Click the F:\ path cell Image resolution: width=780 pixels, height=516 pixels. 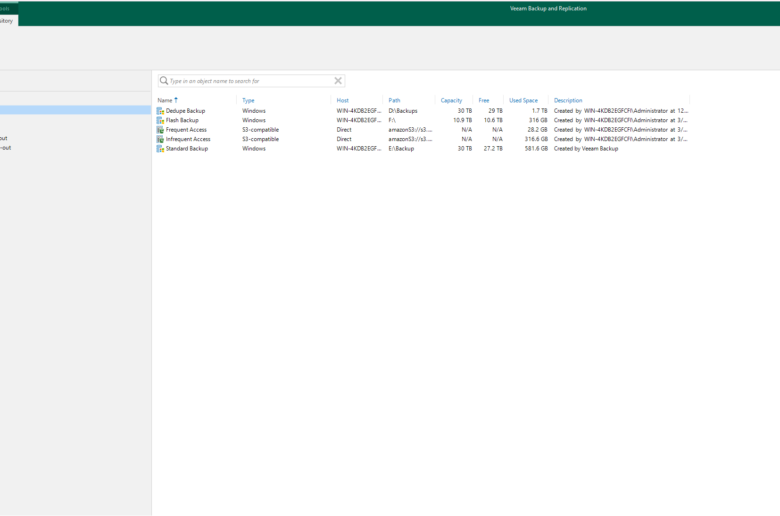392,120
